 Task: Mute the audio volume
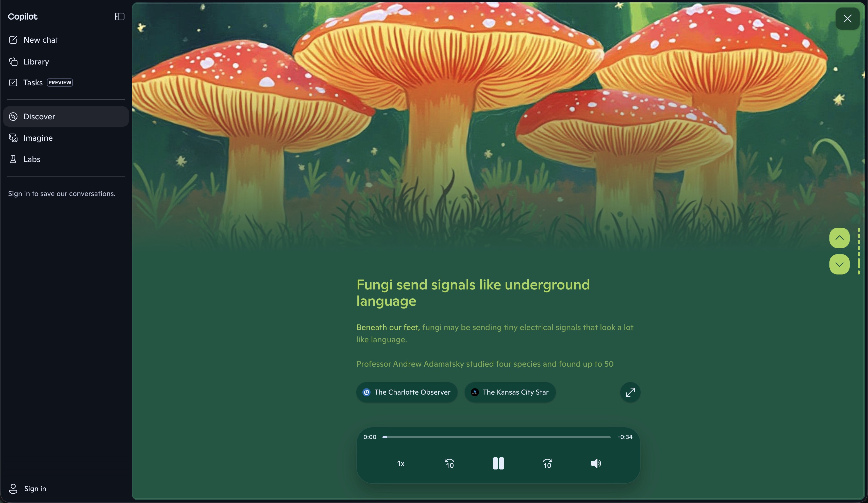click(x=595, y=464)
